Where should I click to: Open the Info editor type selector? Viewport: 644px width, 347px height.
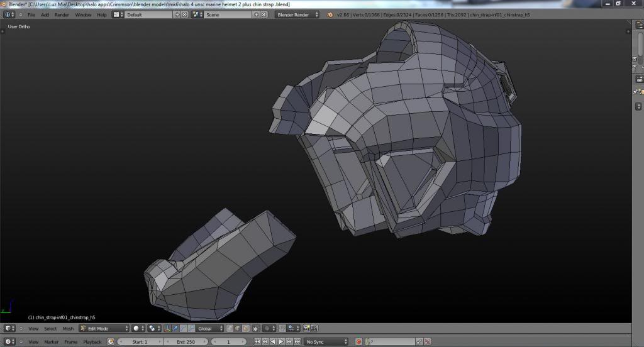pyautogui.click(x=9, y=14)
